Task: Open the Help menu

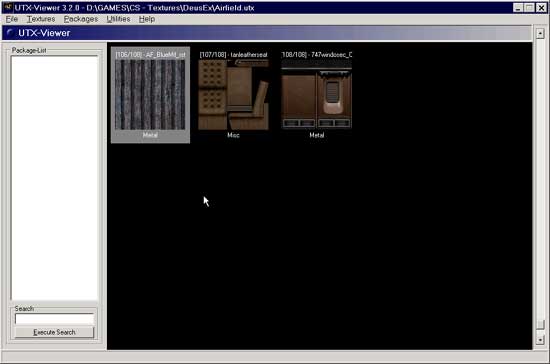Action: (147, 19)
